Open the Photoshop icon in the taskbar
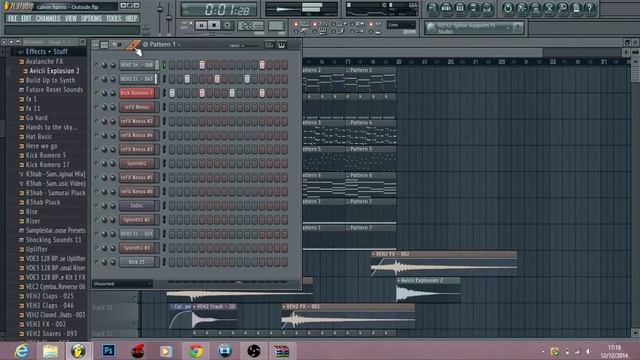640x360 pixels. [109, 351]
